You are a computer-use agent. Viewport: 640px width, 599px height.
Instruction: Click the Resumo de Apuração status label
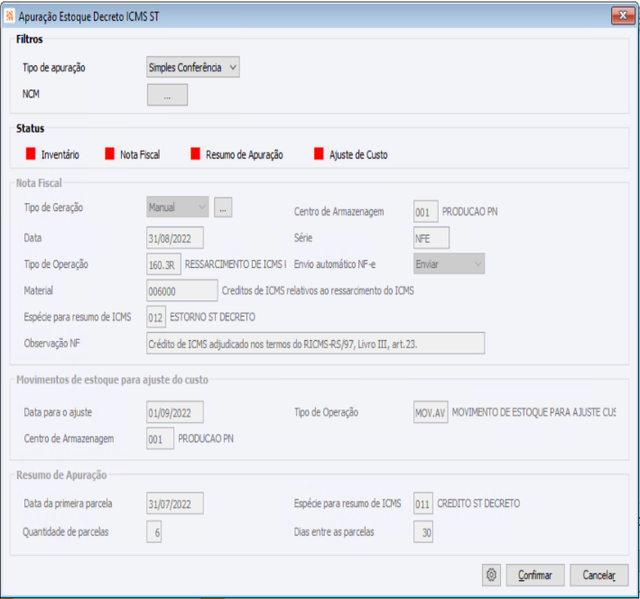244,155
